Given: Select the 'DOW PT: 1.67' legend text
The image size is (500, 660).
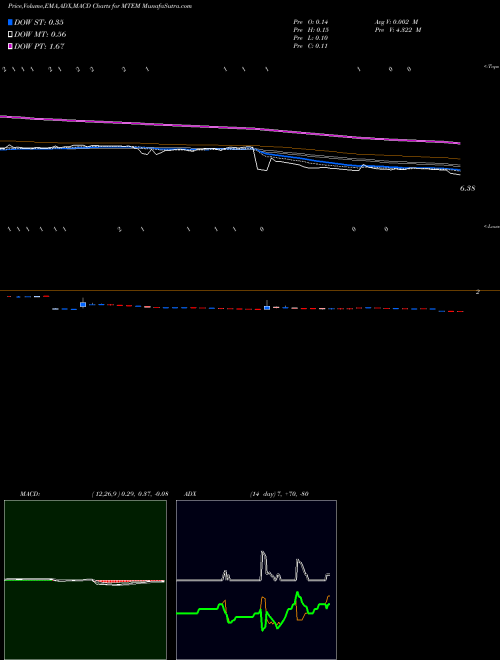Looking at the screenshot, I should [39, 47].
